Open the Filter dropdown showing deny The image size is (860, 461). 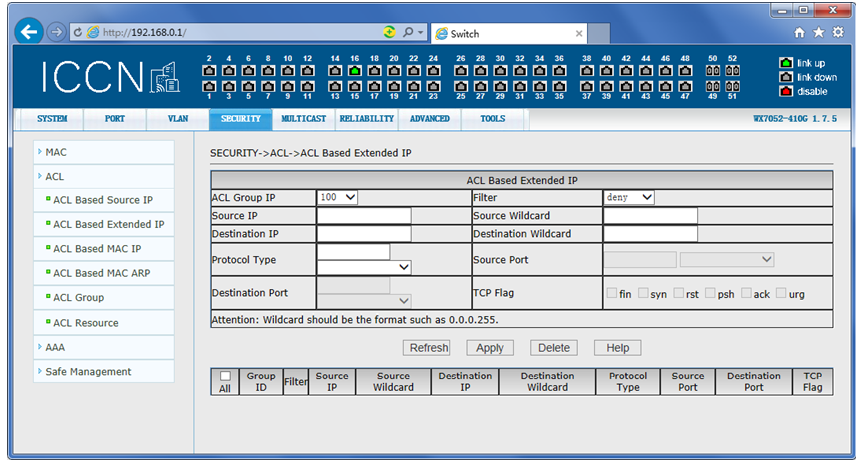[x=629, y=197]
